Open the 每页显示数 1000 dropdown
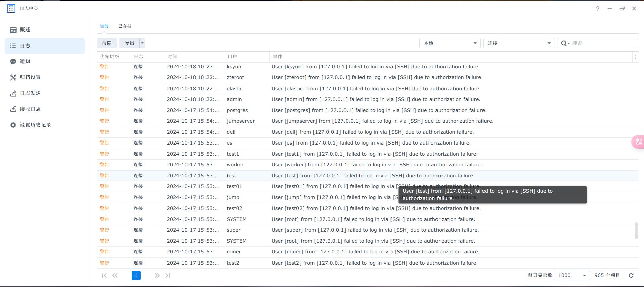The image size is (644, 287). (571, 275)
